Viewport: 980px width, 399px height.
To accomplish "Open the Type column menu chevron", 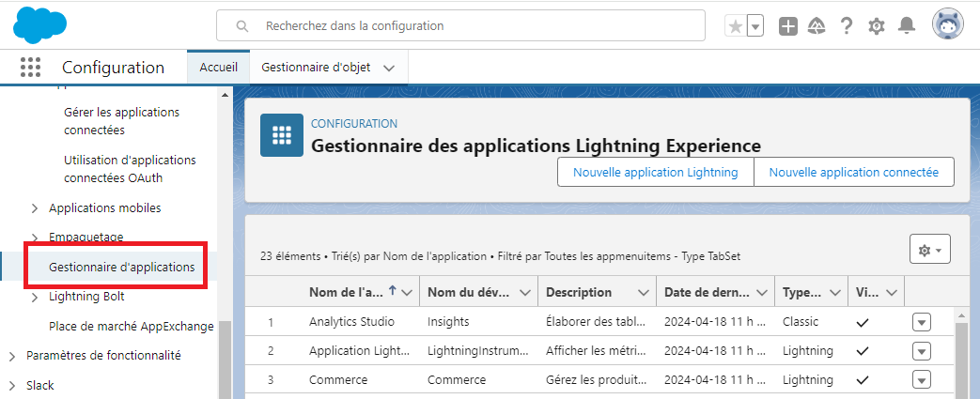I will tap(833, 292).
